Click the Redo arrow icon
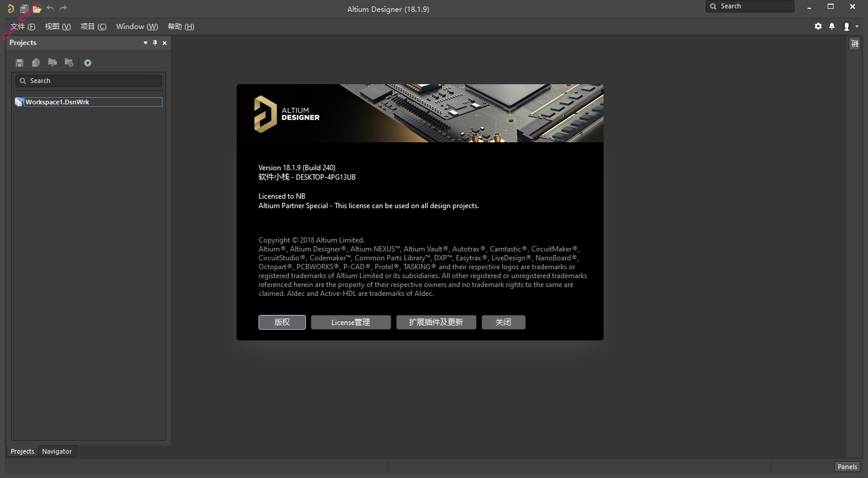This screenshot has width=868, height=478. click(63, 8)
